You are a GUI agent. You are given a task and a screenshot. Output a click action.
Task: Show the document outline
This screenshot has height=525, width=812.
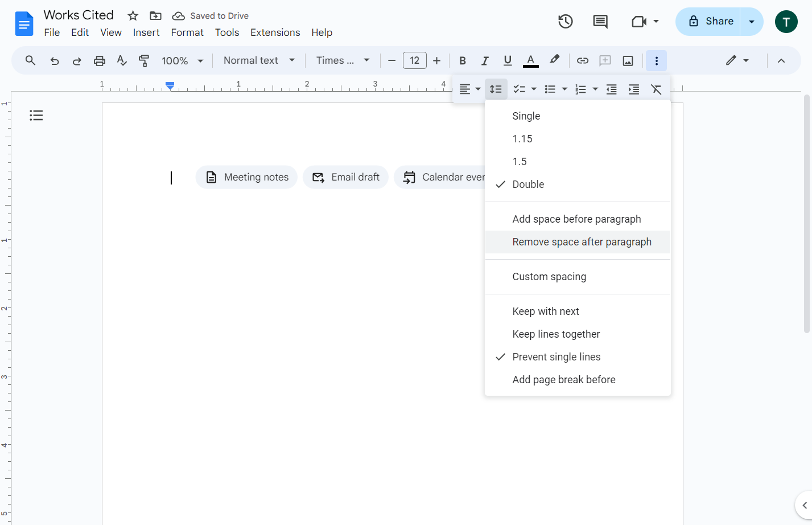(x=36, y=116)
